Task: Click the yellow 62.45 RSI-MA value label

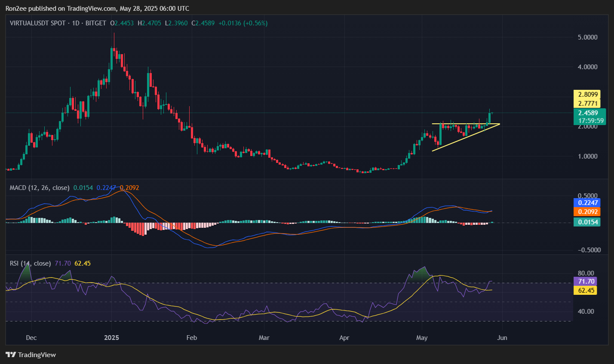Action: [x=587, y=291]
